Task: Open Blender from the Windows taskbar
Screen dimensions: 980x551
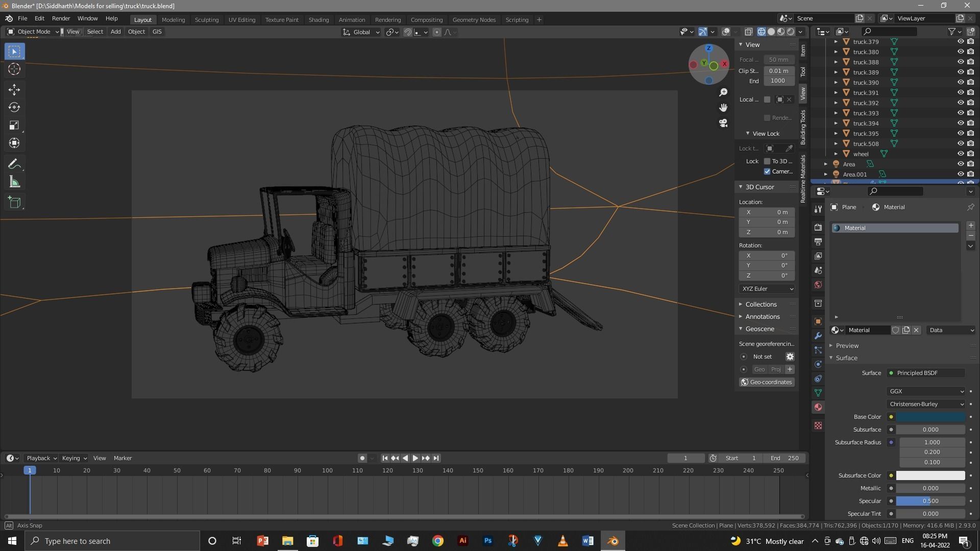Action: coord(612,541)
